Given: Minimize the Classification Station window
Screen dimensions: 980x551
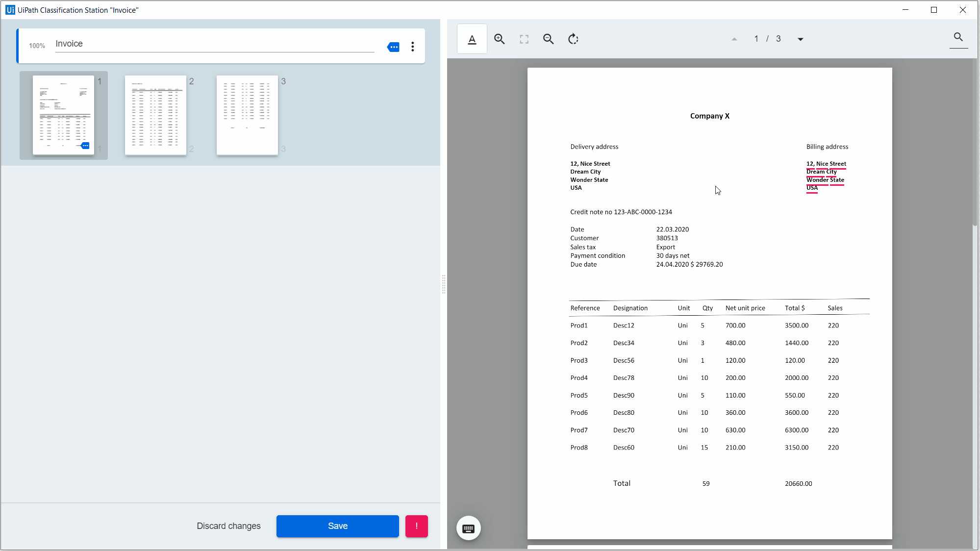Looking at the screenshot, I should click(905, 10).
